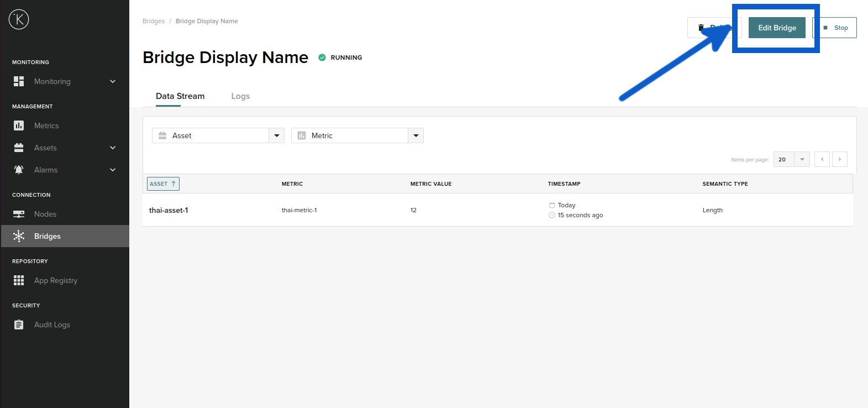Click the Kelvin logo icon in the sidebar
The width and height of the screenshot is (868, 408).
19,19
